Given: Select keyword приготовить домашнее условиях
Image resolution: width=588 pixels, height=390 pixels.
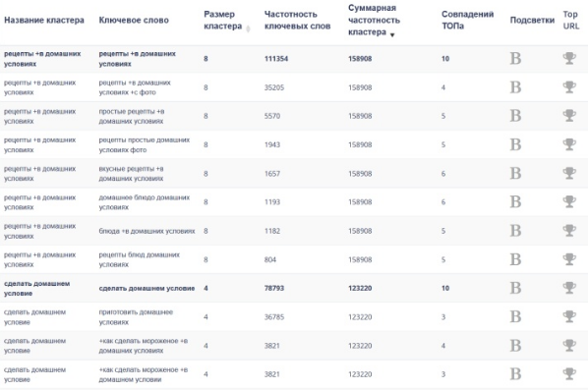Looking at the screenshot, I should click(136, 317).
